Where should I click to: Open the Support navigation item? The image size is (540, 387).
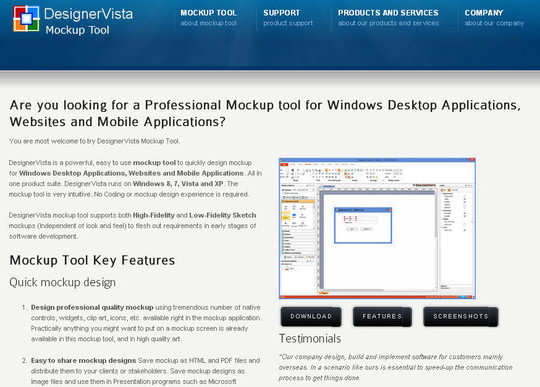(281, 13)
